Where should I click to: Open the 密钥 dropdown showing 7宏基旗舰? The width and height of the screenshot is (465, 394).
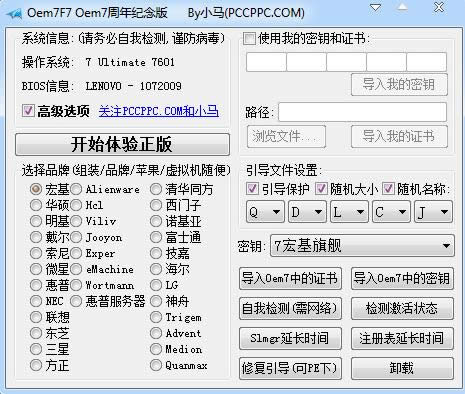tap(362, 246)
